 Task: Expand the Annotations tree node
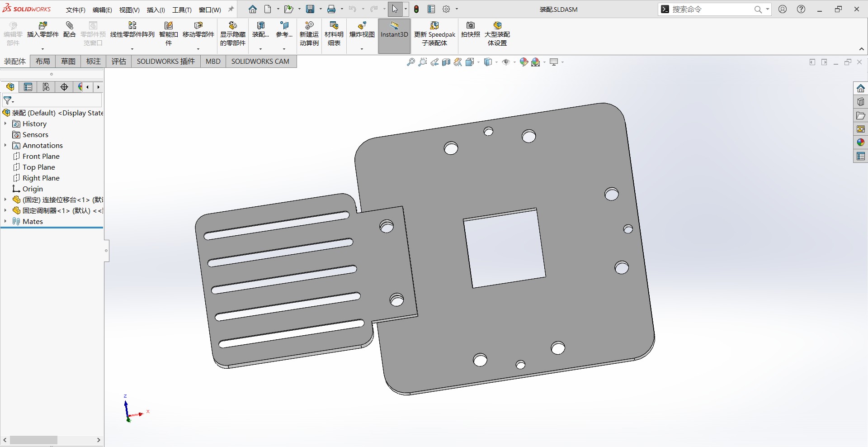tap(5, 145)
